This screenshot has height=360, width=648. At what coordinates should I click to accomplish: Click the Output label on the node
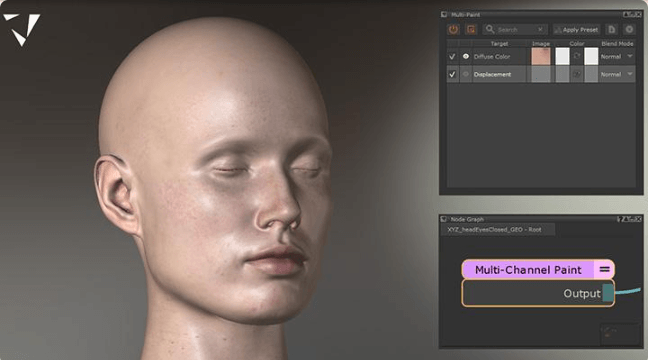pos(582,293)
